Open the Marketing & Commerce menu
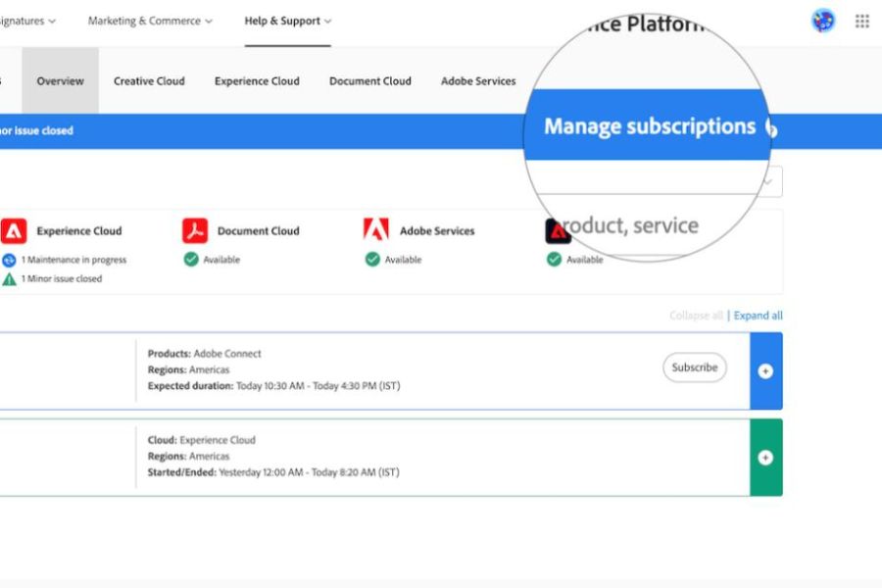882x588 pixels. 150,22
